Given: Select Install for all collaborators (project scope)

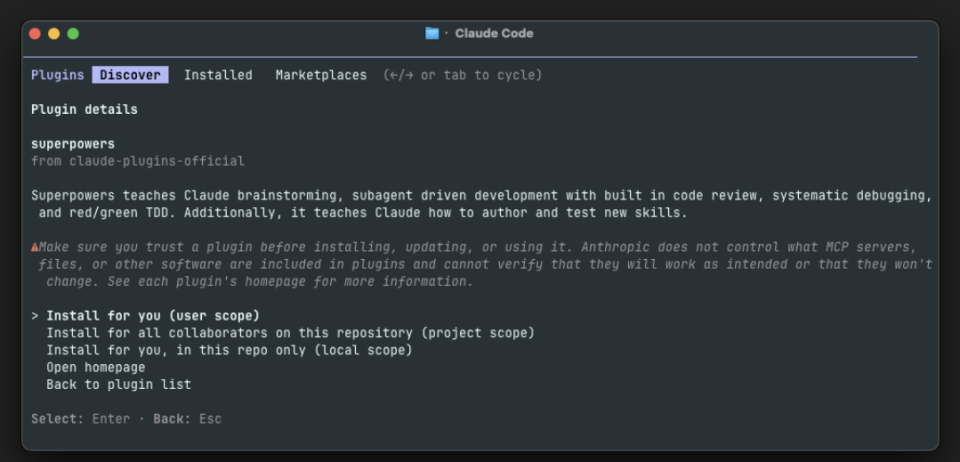Looking at the screenshot, I should click(290, 333).
